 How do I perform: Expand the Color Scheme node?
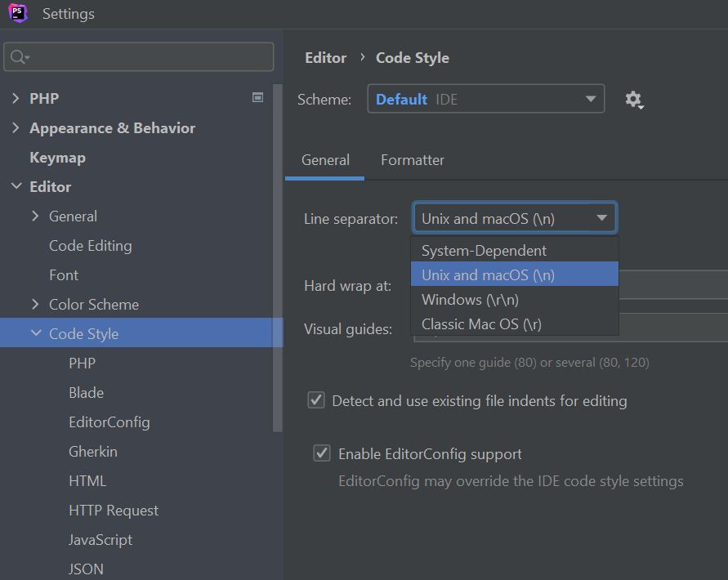35,304
